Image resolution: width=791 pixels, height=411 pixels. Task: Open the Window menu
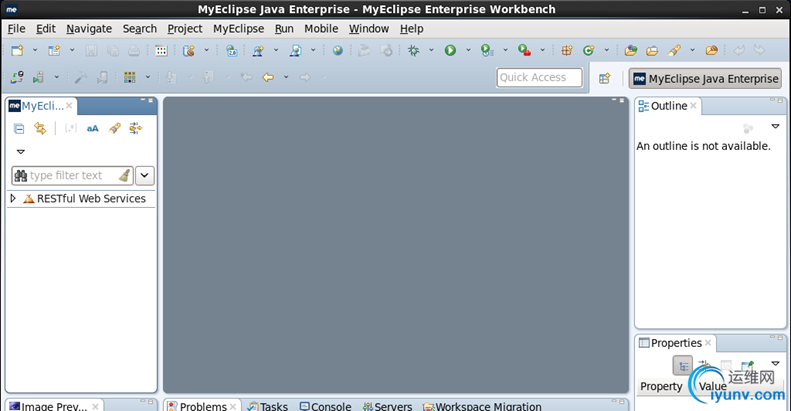369,29
